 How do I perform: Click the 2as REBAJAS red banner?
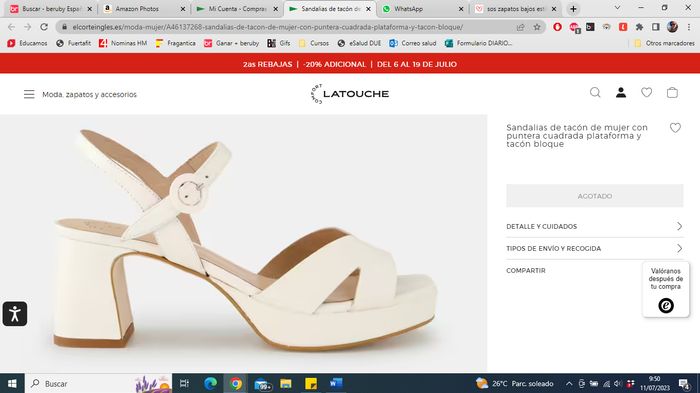[350, 64]
